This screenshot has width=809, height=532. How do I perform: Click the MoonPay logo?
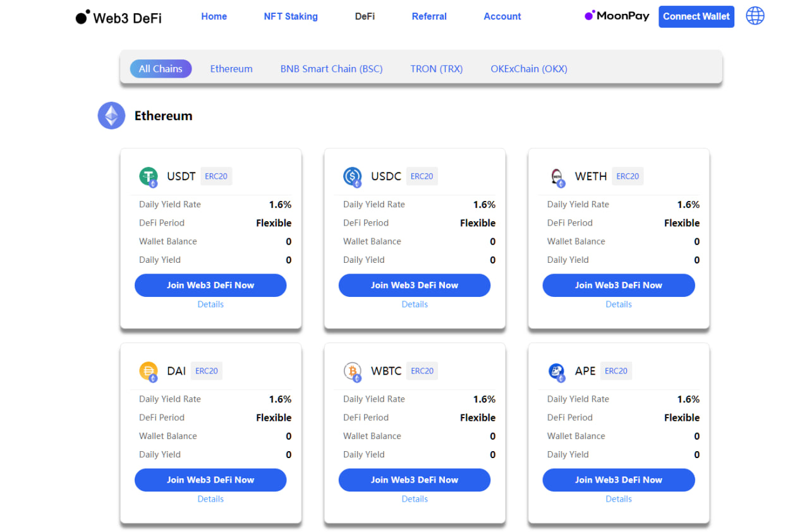(617, 16)
